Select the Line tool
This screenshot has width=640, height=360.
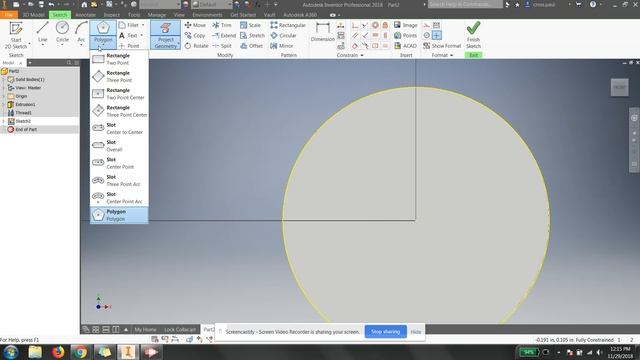pyautogui.click(x=42, y=33)
